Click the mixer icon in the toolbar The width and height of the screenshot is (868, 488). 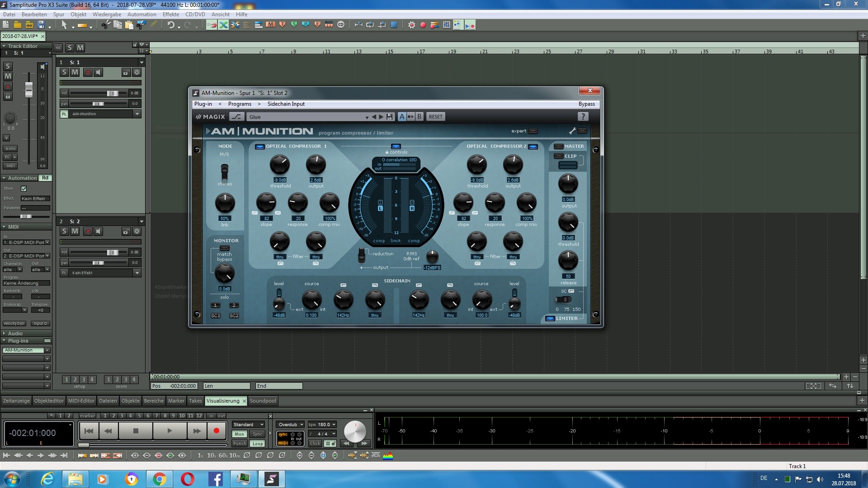click(447, 25)
